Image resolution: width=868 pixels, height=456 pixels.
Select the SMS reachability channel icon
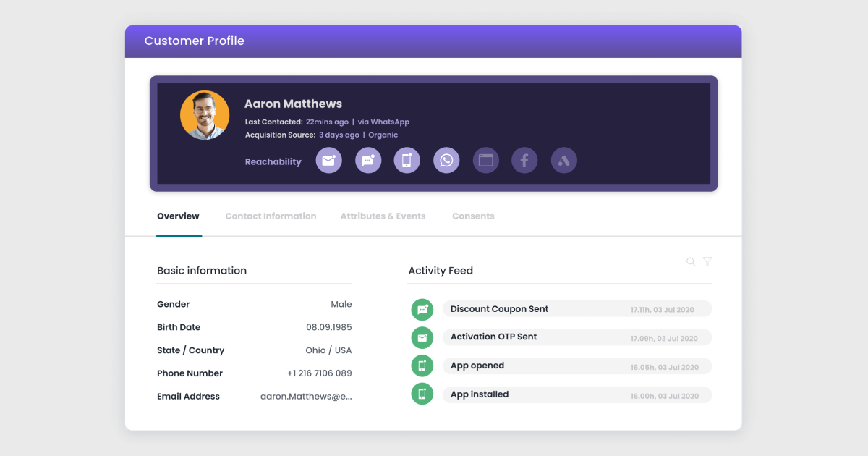point(368,160)
